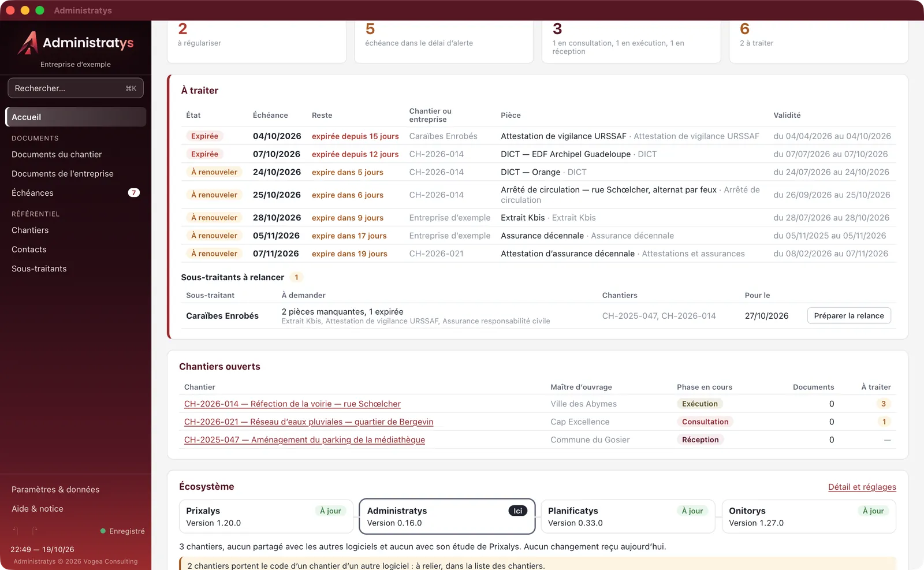Click Caraïbes Enrobés in the sous-traitants table
Image resolution: width=924 pixels, height=570 pixels.
[x=222, y=316]
